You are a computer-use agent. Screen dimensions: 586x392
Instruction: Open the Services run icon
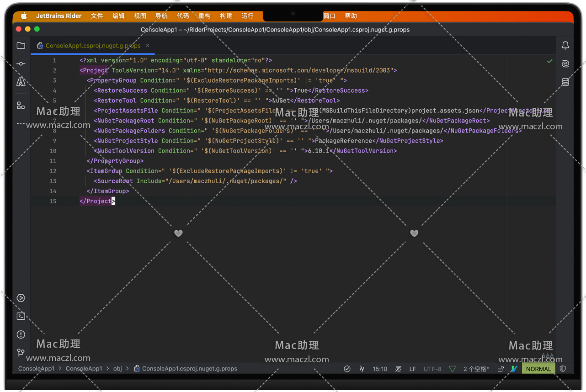[x=21, y=298]
